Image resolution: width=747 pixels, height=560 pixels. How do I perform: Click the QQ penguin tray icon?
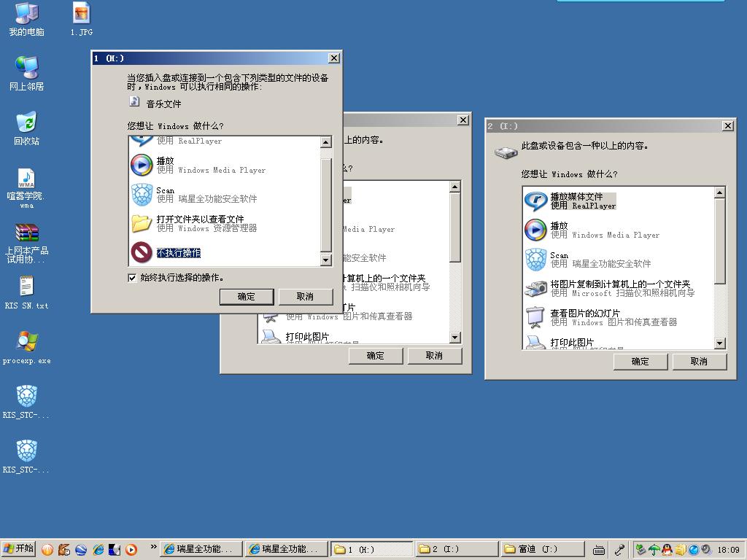tap(667, 550)
